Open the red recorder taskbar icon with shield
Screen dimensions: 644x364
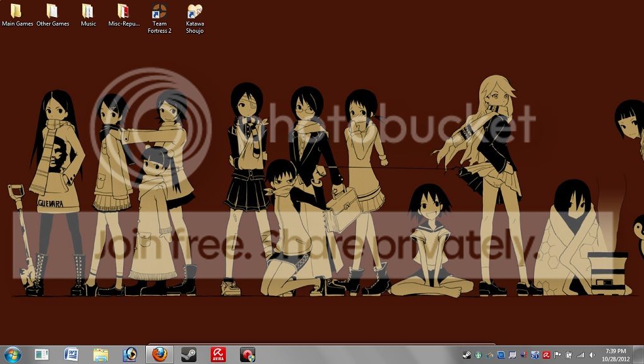pyautogui.click(x=247, y=355)
